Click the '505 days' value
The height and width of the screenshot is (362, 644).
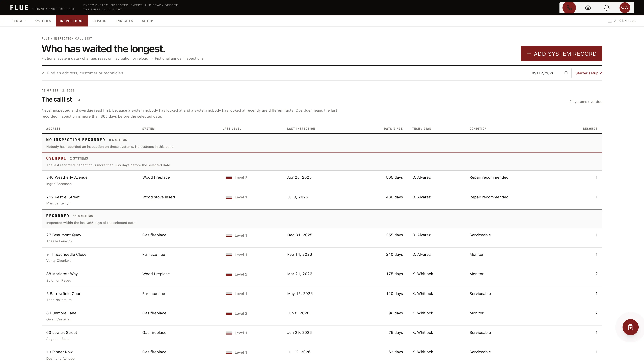pyautogui.click(x=394, y=177)
